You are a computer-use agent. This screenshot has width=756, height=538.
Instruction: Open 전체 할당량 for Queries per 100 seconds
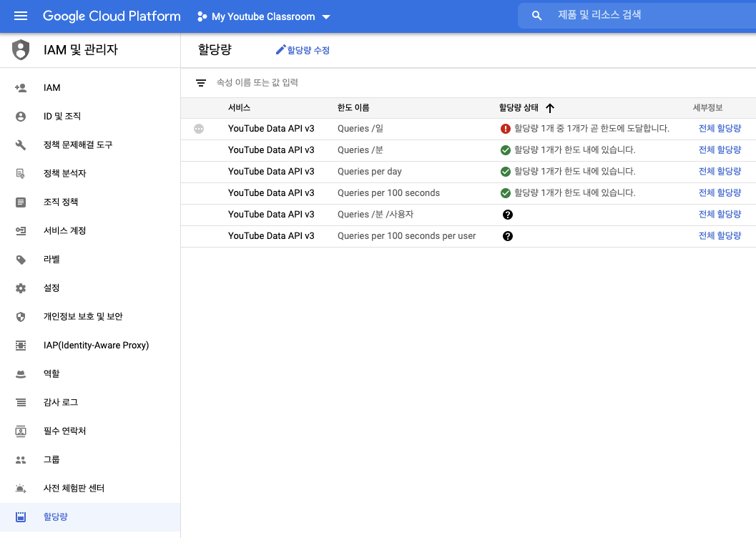(x=720, y=193)
